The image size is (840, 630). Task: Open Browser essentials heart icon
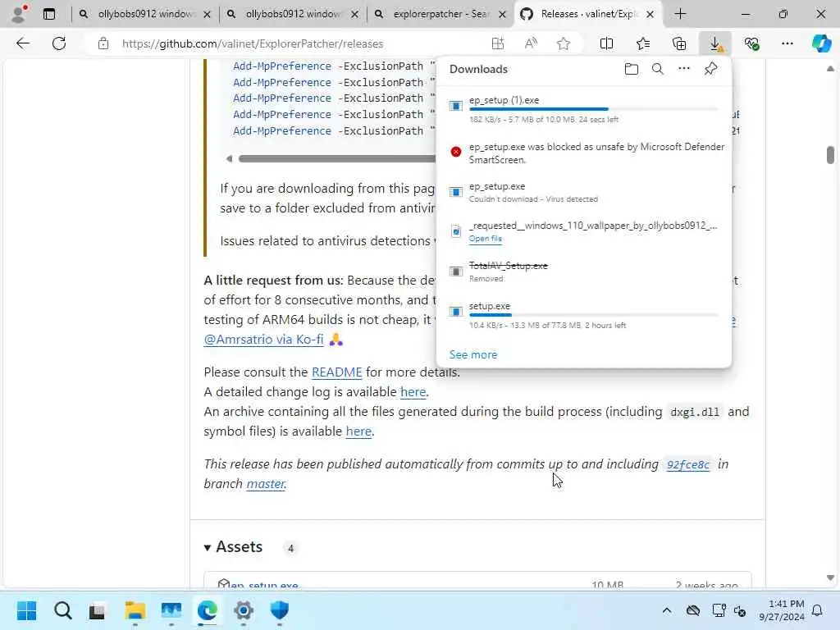tap(751, 43)
